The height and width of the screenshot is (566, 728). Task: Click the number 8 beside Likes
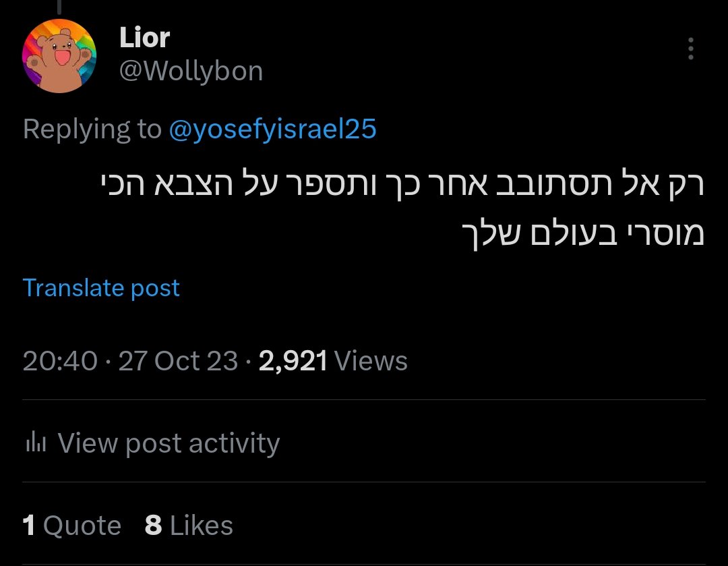coord(154,526)
